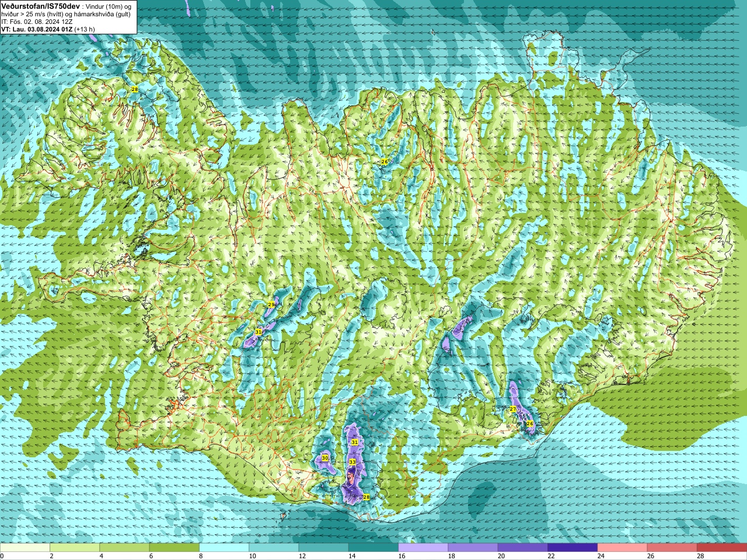Screen dimensions: 747x560
Task: Pick the turquoise 10–12 m/s legend swatch
Action: [274, 548]
